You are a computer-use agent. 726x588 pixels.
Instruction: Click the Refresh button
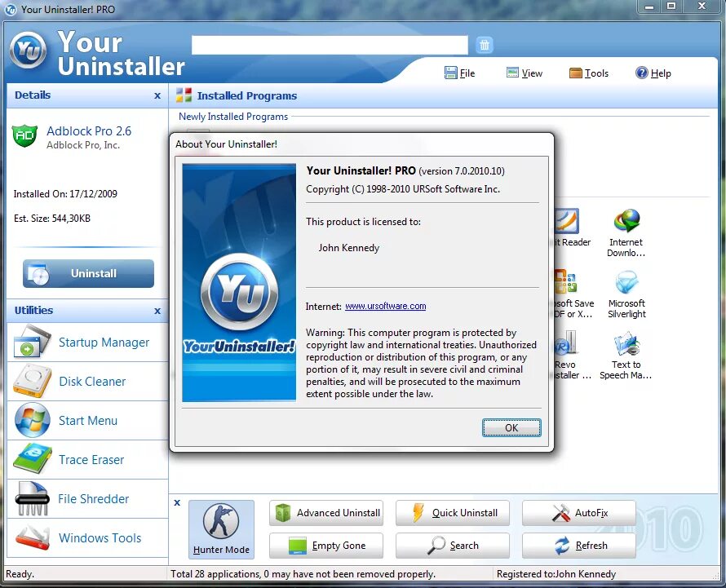579,546
